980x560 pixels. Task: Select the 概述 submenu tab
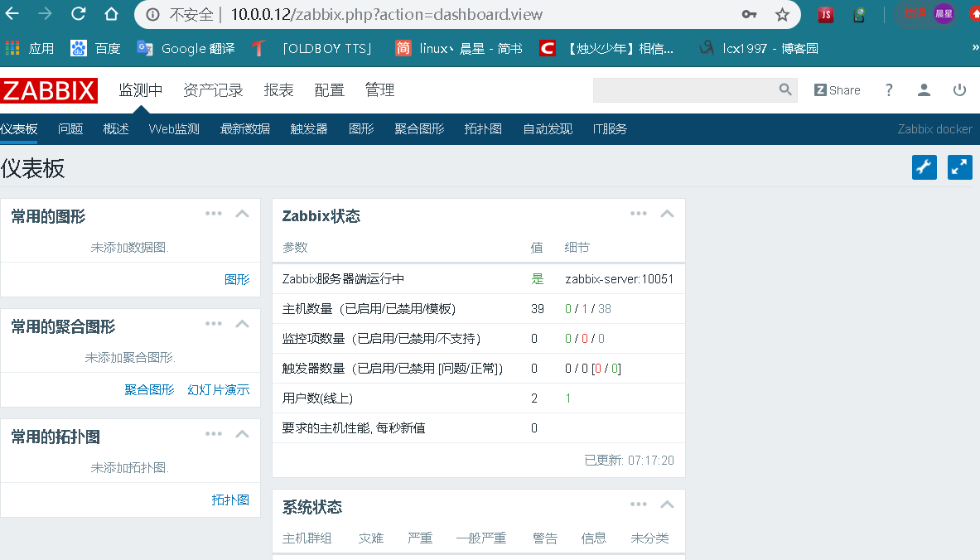tap(116, 128)
